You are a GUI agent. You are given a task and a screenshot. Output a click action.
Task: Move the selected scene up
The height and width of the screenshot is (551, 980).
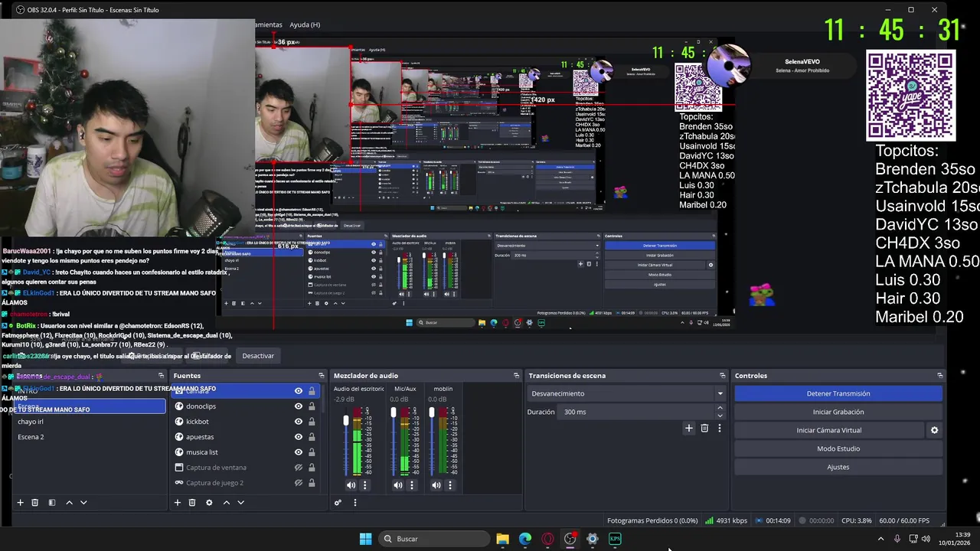pyautogui.click(x=69, y=503)
